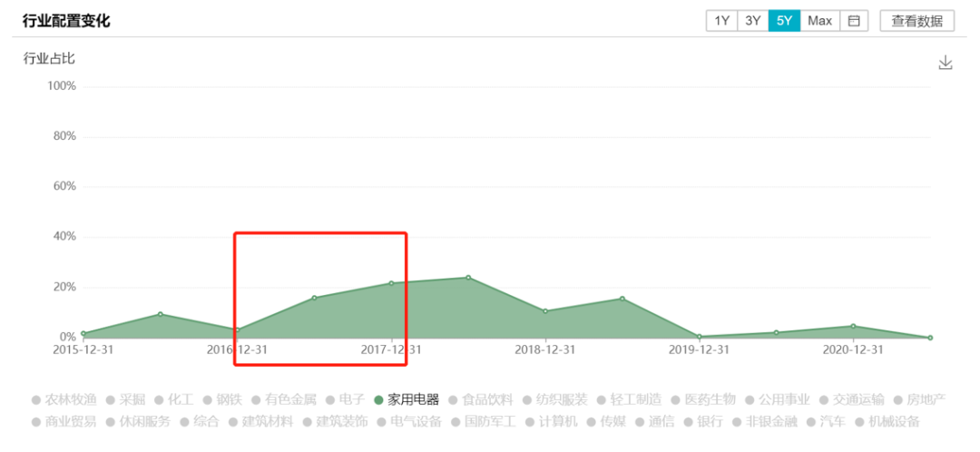
Task: Click the 行业配置变化 heading
Action: pos(66,21)
